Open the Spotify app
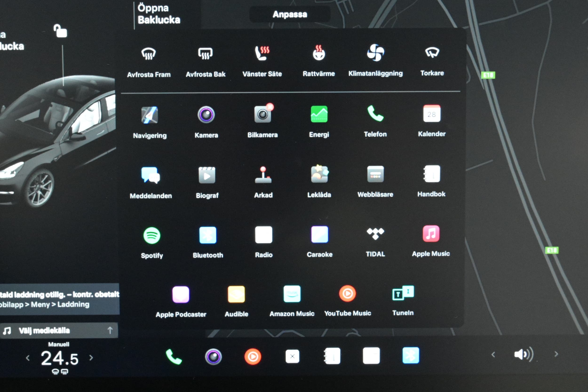The width and height of the screenshot is (588, 392). click(152, 235)
